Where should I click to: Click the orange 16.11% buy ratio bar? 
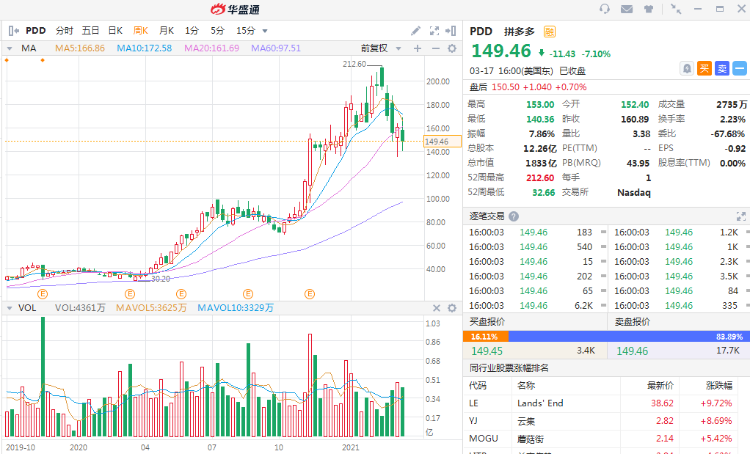(x=485, y=337)
